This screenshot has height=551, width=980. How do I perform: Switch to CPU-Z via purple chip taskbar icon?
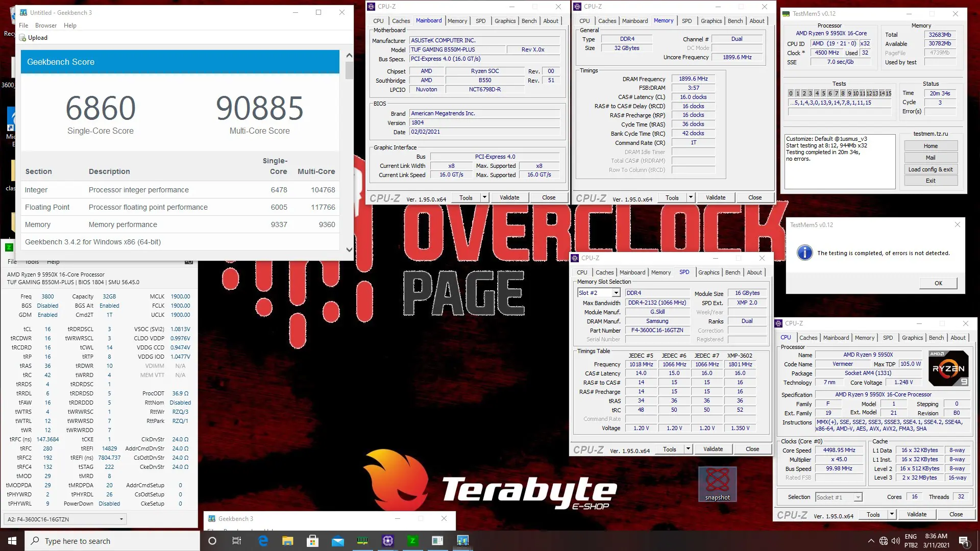(387, 541)
